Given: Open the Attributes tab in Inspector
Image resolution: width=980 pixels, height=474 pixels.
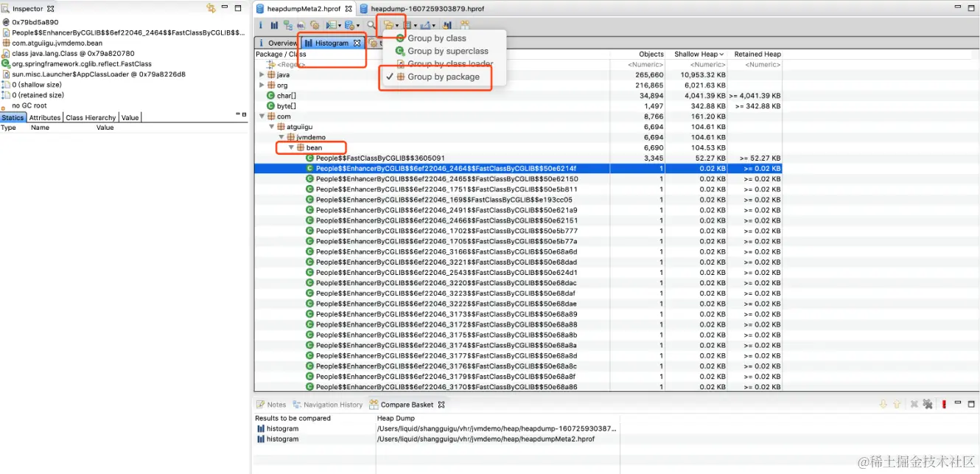Looking at the screenshot, I should (x=44, y=118).
